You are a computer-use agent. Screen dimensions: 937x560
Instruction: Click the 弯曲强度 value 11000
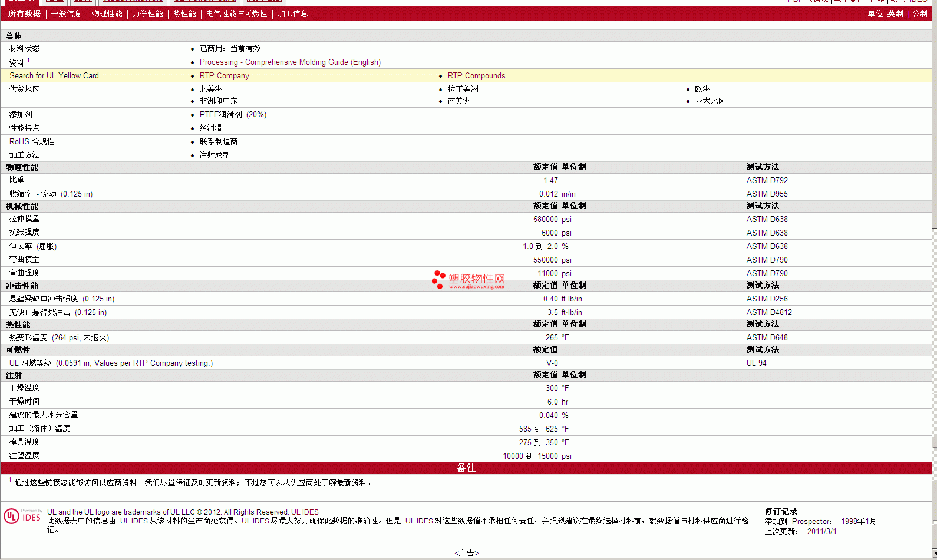coord(548,274)
